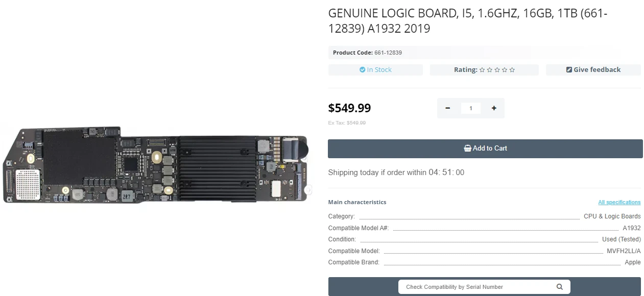Screen dimensions: 644x296
Task: Click the Apple compatible brand value
Action: tap(632, 262)
